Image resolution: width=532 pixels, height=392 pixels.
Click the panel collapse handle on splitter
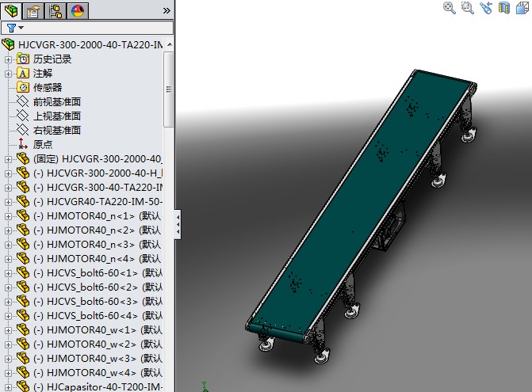tap(178, 224)
